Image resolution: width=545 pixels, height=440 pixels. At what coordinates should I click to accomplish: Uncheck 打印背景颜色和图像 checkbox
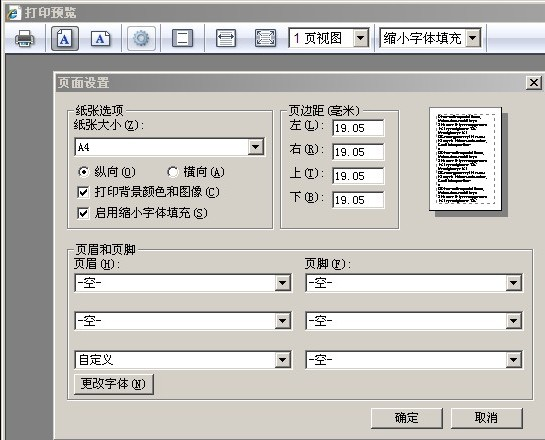[83, 192]
